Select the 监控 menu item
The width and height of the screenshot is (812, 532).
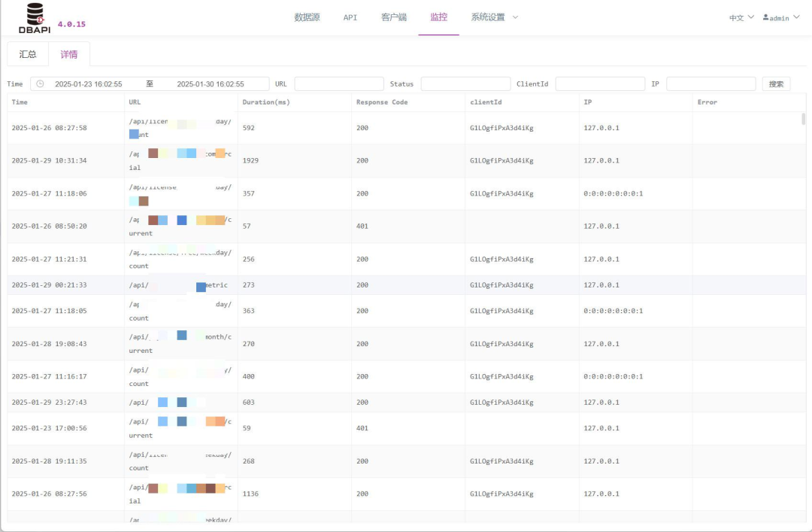coord(438,17)
